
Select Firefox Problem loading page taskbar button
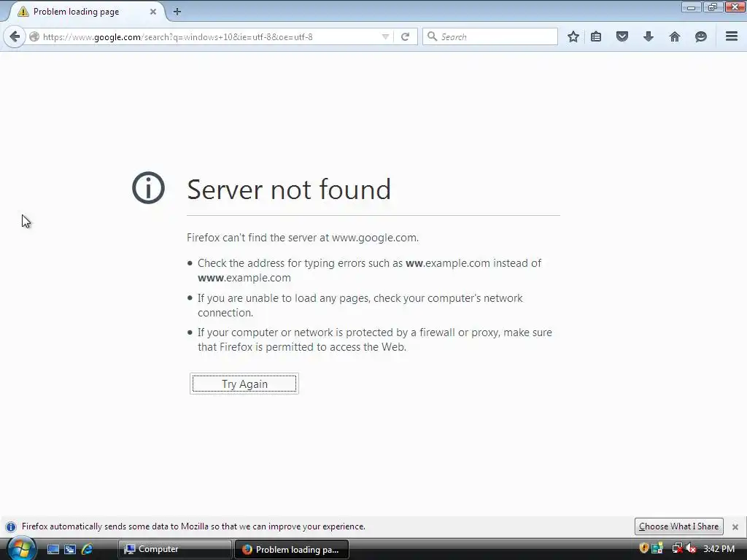(x=292, y=549)
